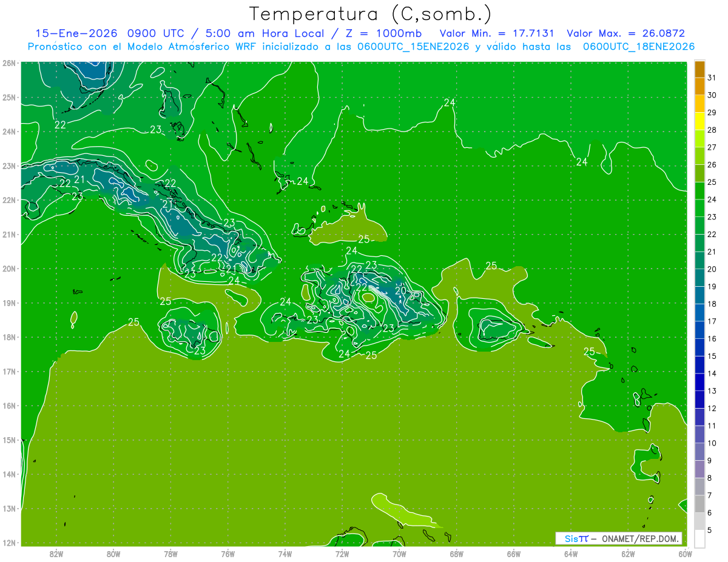Click the latitude axis label '24N'
728x562 pixels.
9,132
